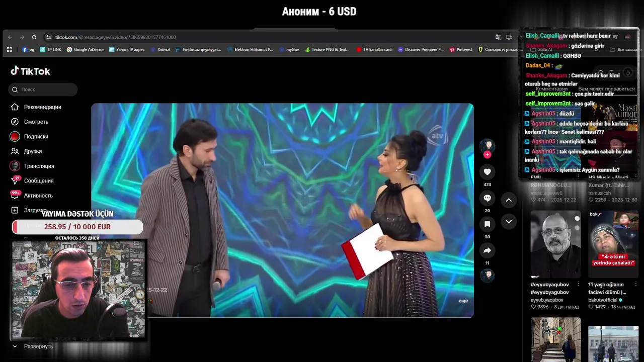Open the Словарь игровых bookmark
The image size is (644, 362).
point(498,50)
